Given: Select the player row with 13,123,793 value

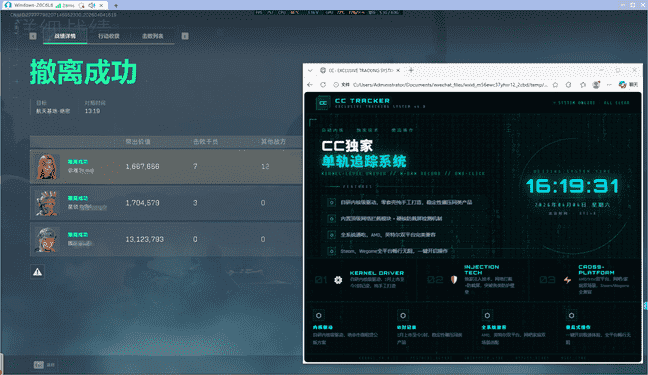Looking at the screenshot, I should click(x=166, y=239).
